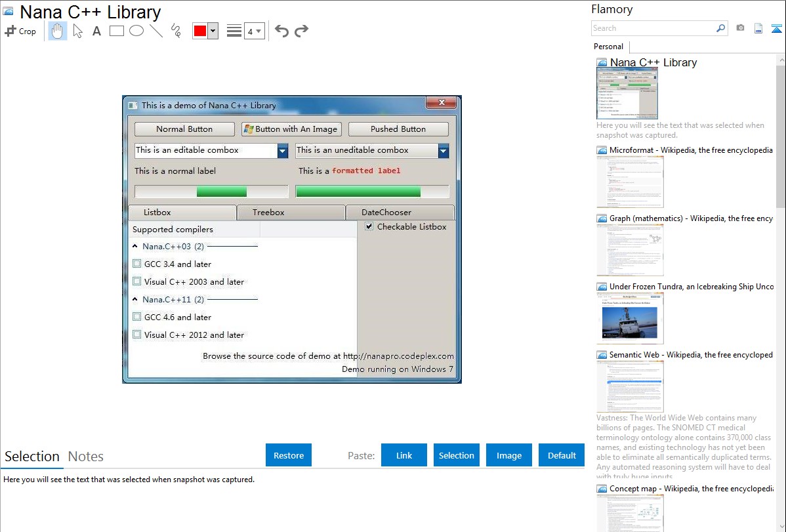Viewport: 786px width, 532px height.
Task: Click the Semantic Web snapshot small icon
Action: 602,355
